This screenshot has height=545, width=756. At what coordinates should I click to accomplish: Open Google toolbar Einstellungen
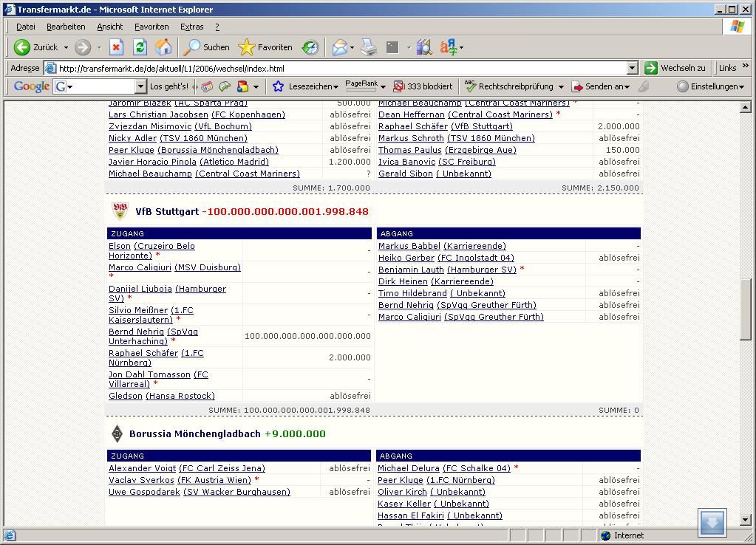tap(711, 86)
